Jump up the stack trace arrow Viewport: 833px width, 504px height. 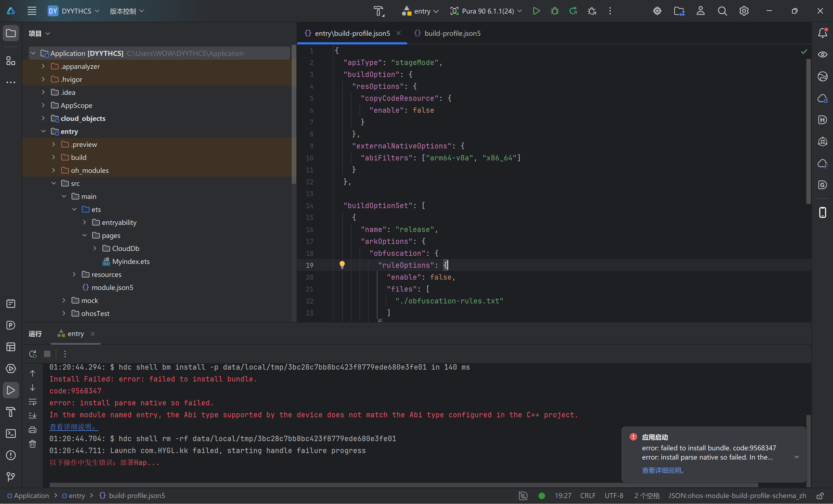pyautogui.click(x=33, y=373)
